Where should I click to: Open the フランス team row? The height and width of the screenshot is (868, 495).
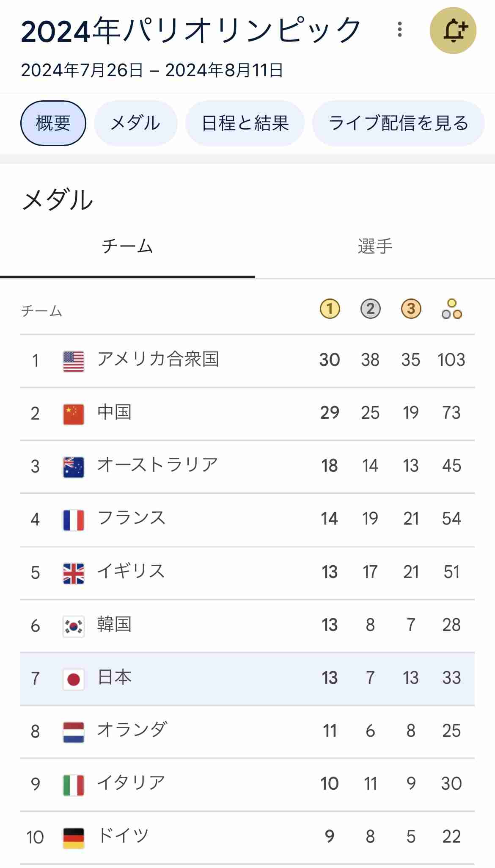[x=247, y=520]
